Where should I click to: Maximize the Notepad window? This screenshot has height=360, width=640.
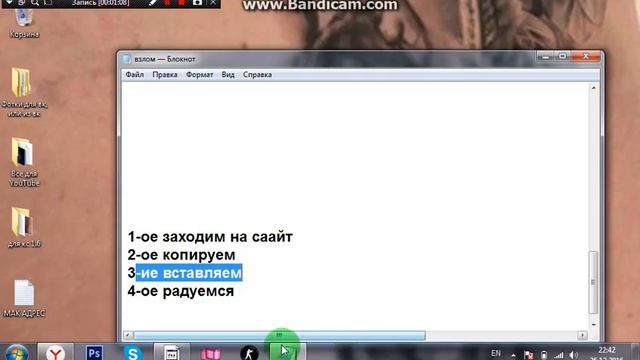click(562, 56)
